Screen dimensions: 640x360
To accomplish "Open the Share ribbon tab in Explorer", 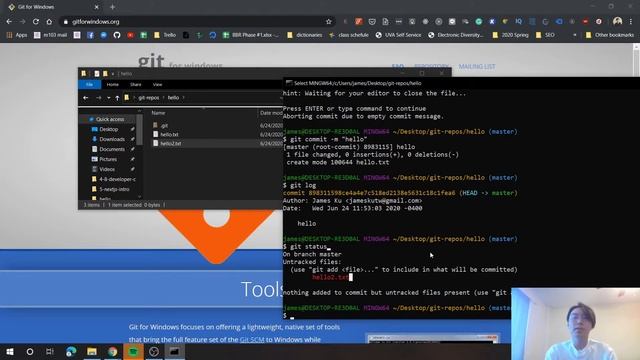I will pos(136,84).
